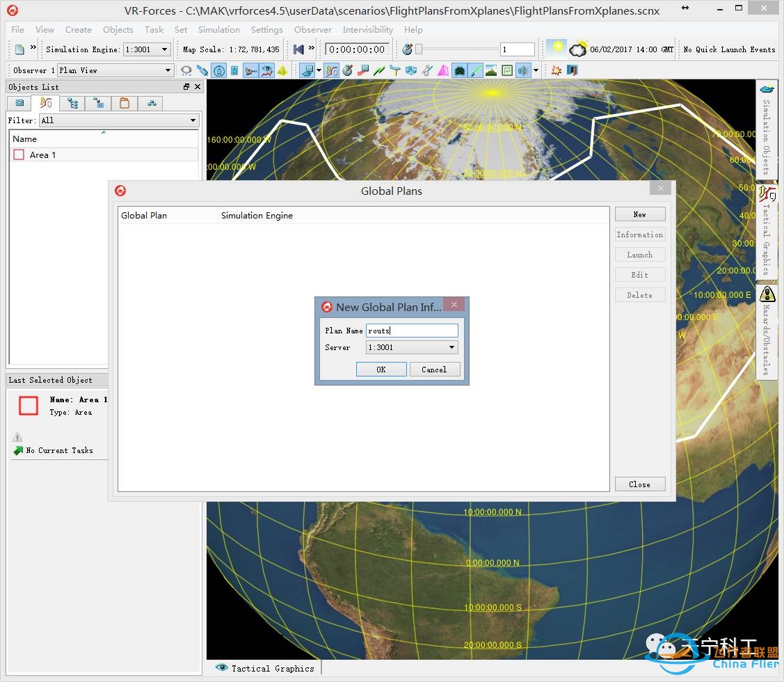The height and width of the screenshot is (682, 784).
Task: Open the objects Filter dropdown
Action: pyautogui.click(x=119, y=120)
